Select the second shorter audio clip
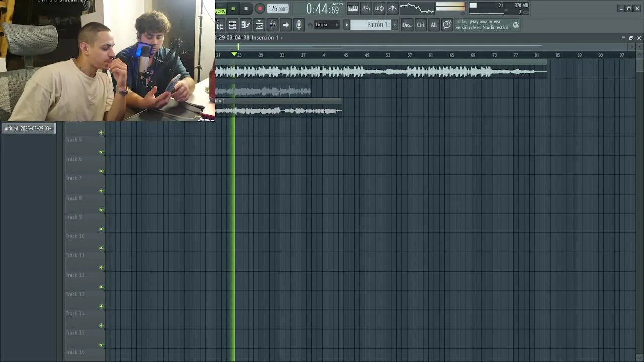 [x=264, y=91]
